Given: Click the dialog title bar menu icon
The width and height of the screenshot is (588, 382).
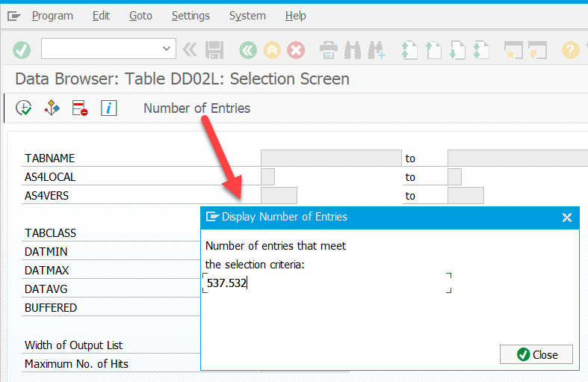Looking at the screenshot, I should pos(212,217).
